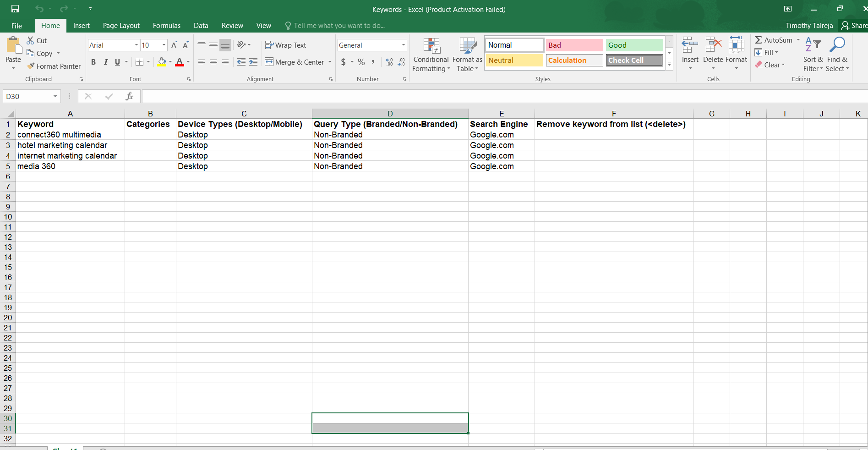Apply the fill color bucket
The height and width of the screenshot is (450, 868).
(x=162, y=62)
